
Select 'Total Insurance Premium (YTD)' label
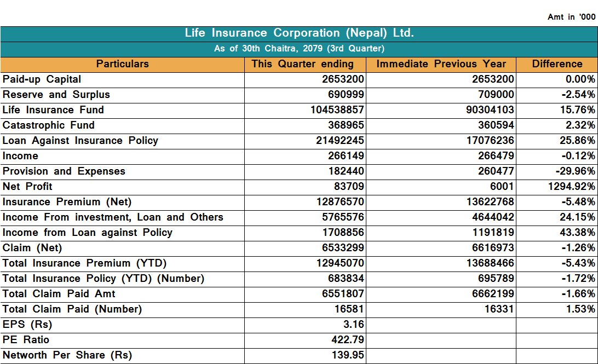click(x=85, y=263)
